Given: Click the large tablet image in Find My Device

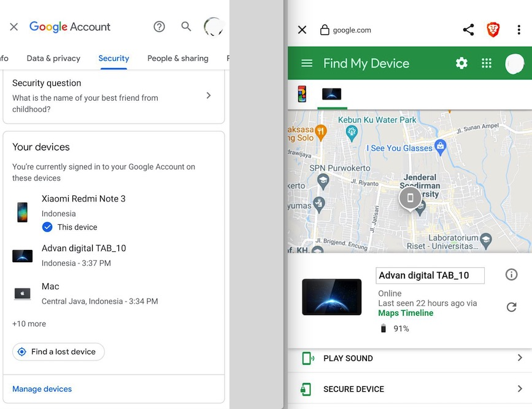Looking at the screenshot, I should tap(332, 297).
